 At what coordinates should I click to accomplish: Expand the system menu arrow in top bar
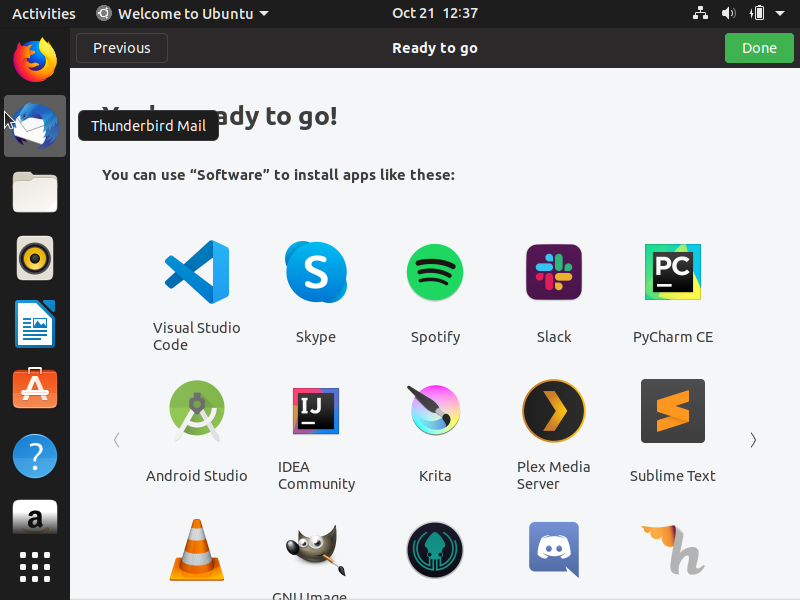(x=780, y=13)
